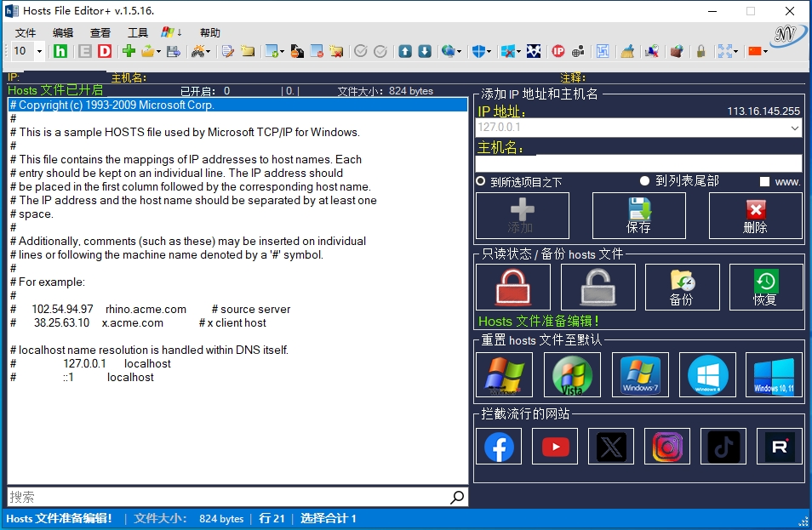Click the red 'D' toolbar icon
812x530 pixels.
[105, 51]
